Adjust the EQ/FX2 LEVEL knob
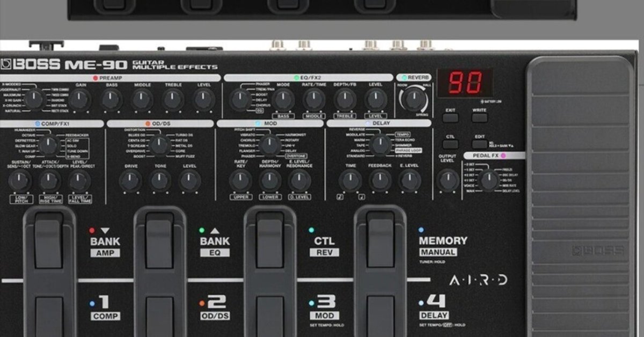The image size is (644, 337). click(376, 100)
